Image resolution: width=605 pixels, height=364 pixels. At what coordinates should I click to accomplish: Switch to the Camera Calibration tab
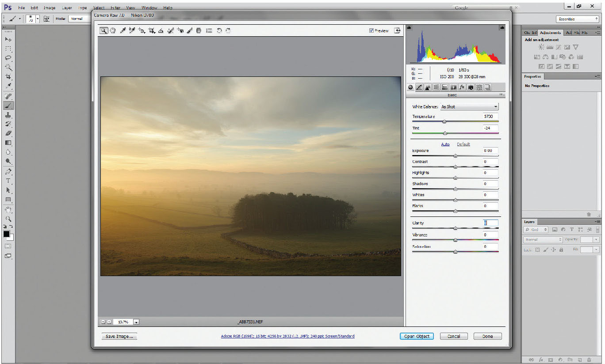(471, 87)
